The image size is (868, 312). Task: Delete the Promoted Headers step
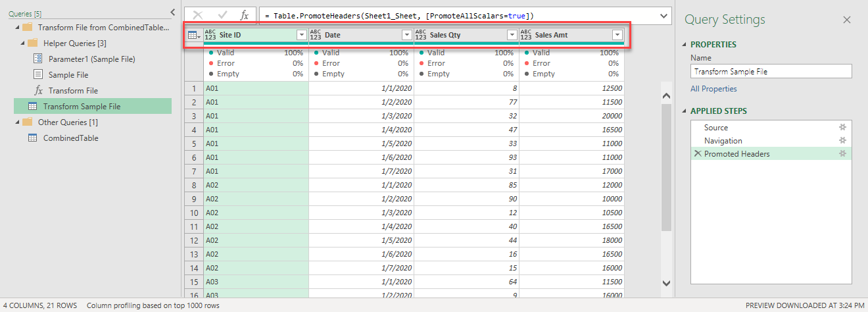[x=698, y=154]
